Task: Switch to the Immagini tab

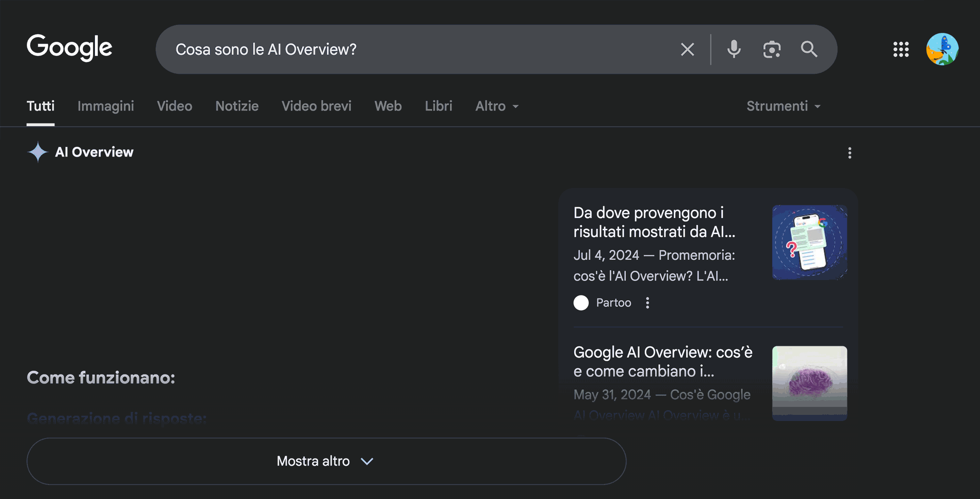Action: click(105, 106)
